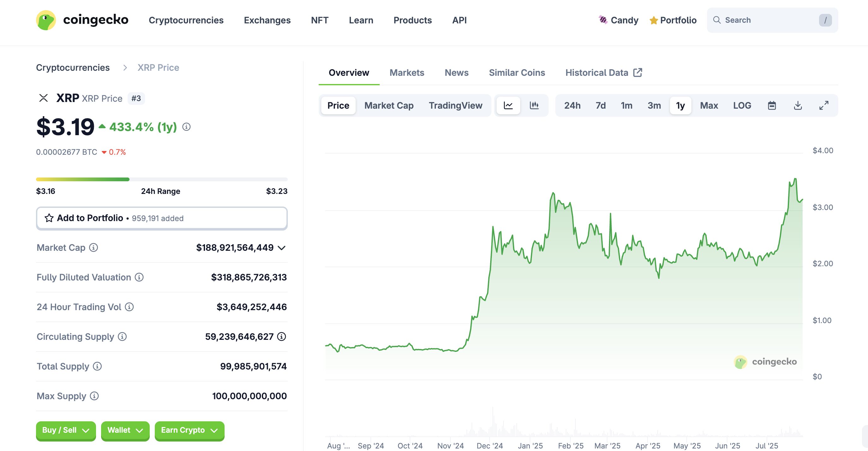Open the Cryptocurrencies menu
This screenshot has height=451, width=868.
[186, 20]
